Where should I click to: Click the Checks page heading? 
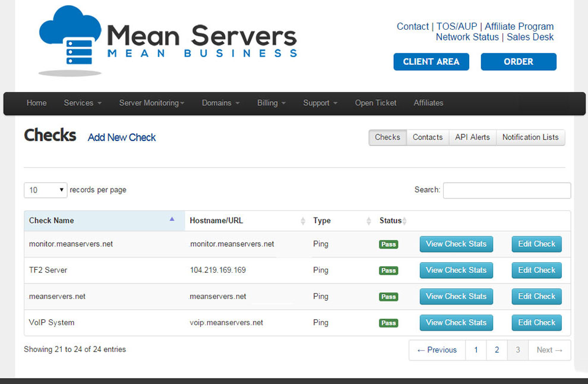50,136
